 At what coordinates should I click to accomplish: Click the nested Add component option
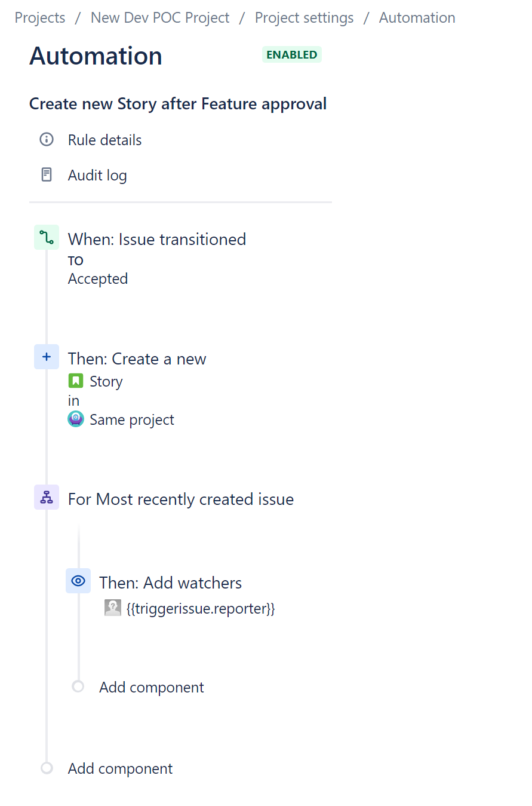[x=151, y=687]
